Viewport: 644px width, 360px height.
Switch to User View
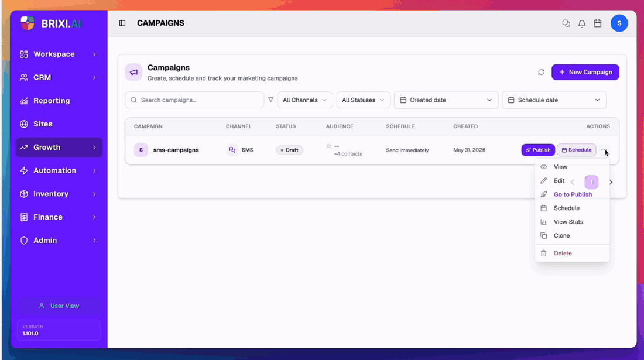point(59,306)
